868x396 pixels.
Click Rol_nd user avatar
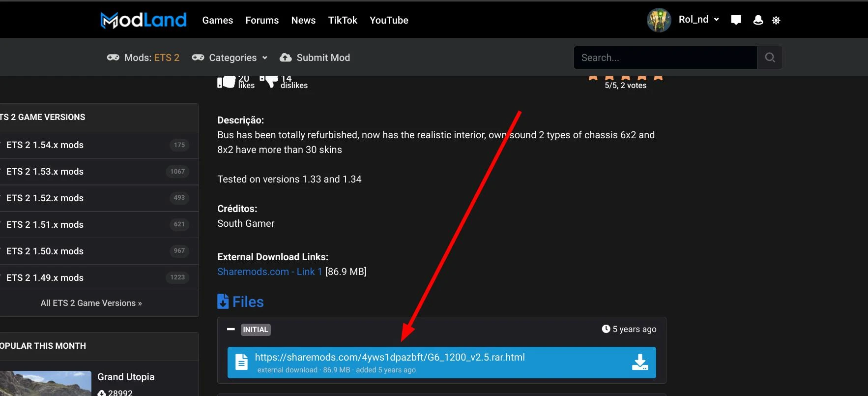pos(659,20)
